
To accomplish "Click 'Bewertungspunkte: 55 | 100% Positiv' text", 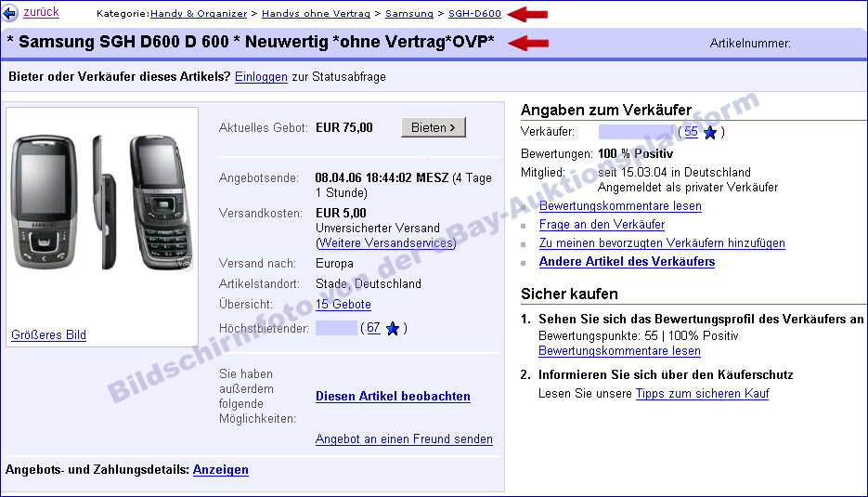I will 639,335.
